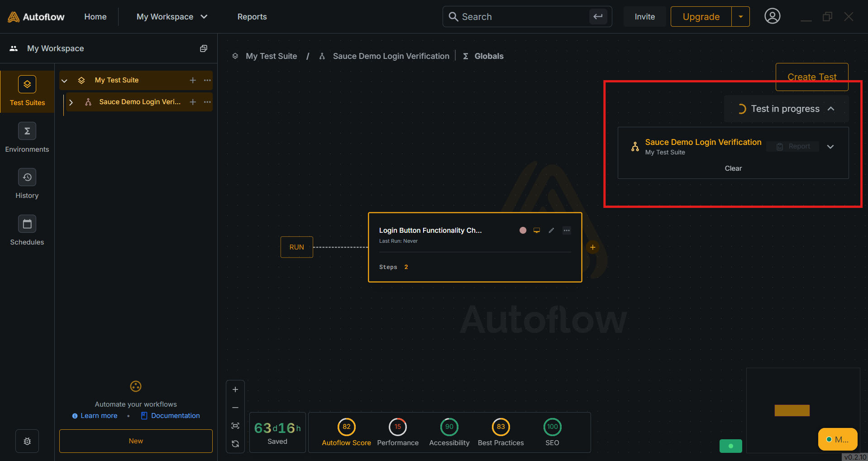868x461 pixels.
Task: Click the Automate your workflows icon
Action: tap(136, 386)
